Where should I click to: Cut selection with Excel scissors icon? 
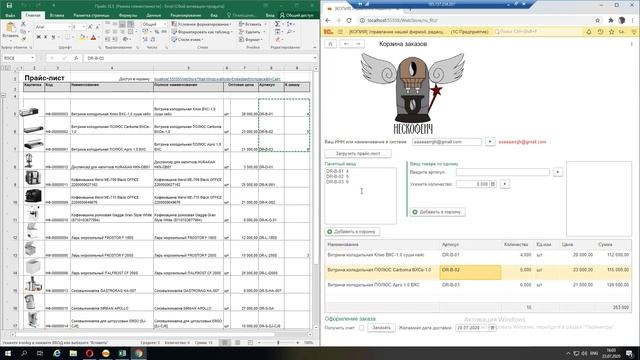[x=23, y=24]
